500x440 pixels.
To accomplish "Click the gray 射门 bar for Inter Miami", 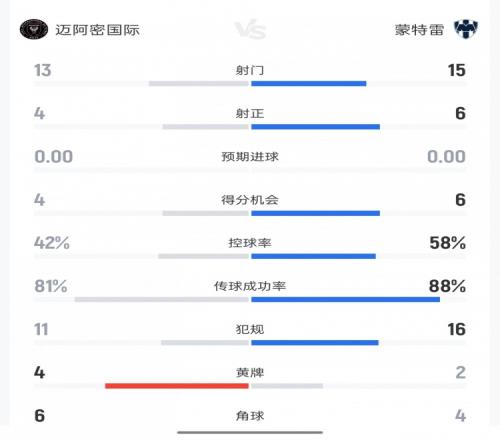I will point(199,83).
